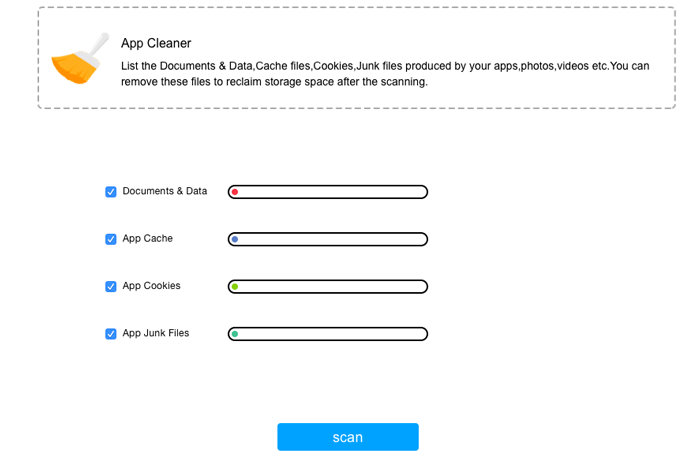Screen dimensions: 685x467
Task: Click the teal dot on App Junk Files bar
Action: 234,334
